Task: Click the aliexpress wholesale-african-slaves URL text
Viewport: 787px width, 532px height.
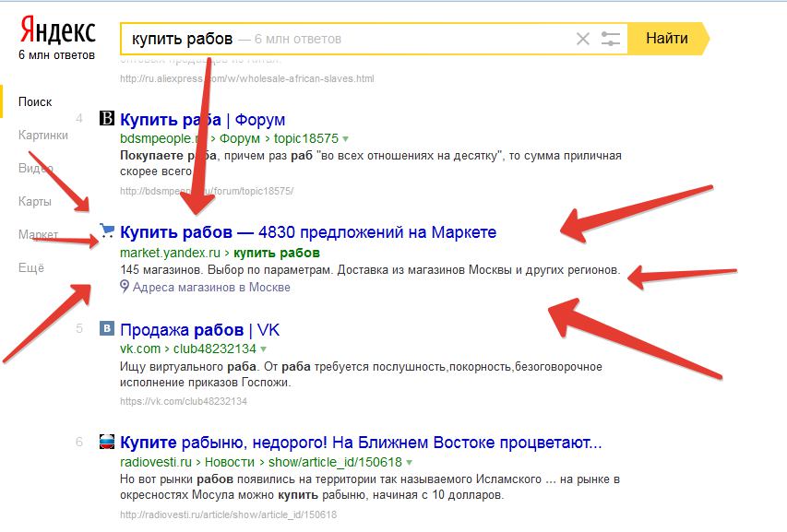Action: [x=247, y=78]
